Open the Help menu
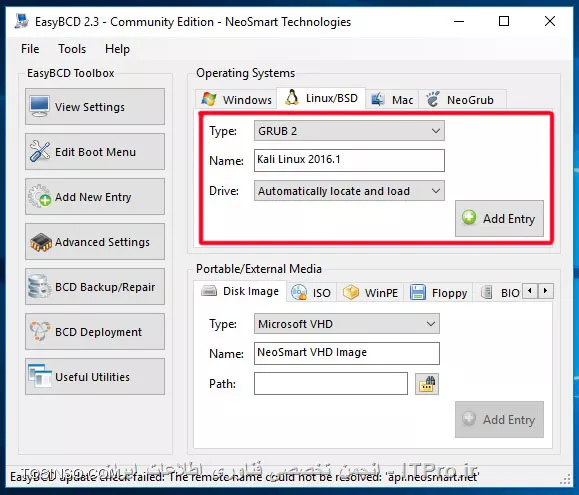The height and width of the screenshot is (495, 579). point(117,49)
